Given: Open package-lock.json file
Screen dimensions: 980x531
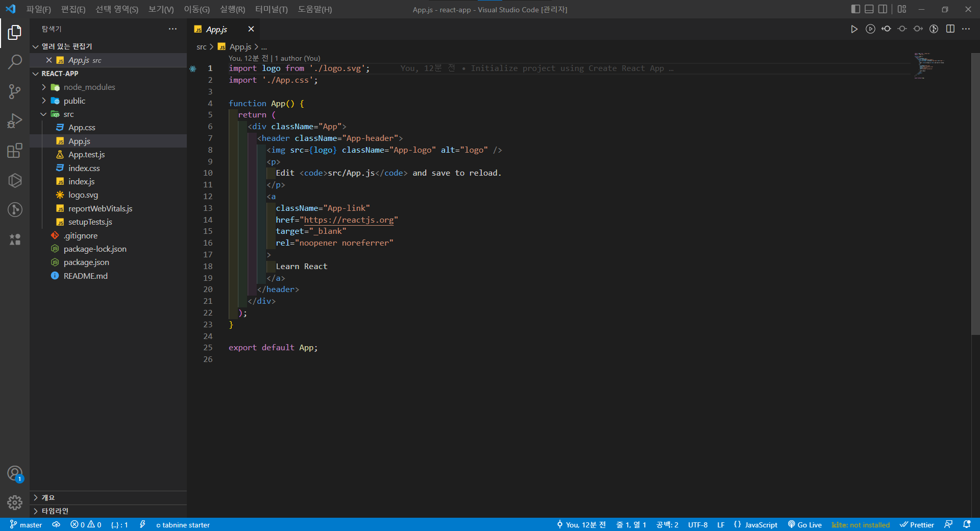Looking at the screenshot, I should pyautogui.click(x=108, y=249).
